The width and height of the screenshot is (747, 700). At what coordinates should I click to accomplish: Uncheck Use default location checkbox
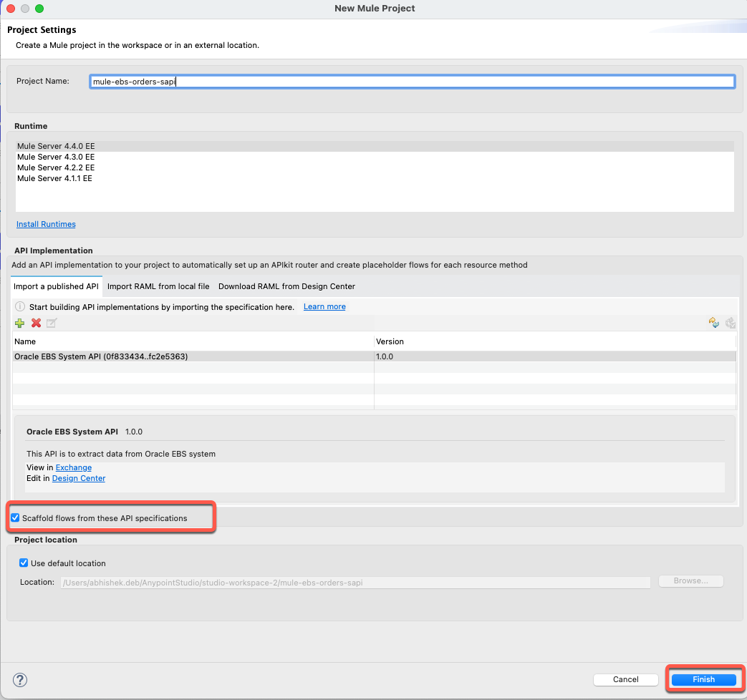point(24,563)
